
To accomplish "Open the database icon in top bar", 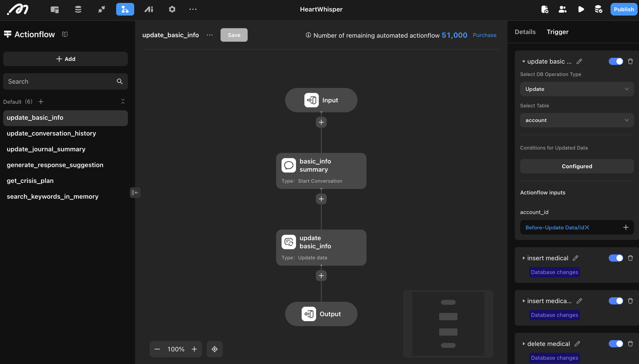I will [x=78, y=9].
